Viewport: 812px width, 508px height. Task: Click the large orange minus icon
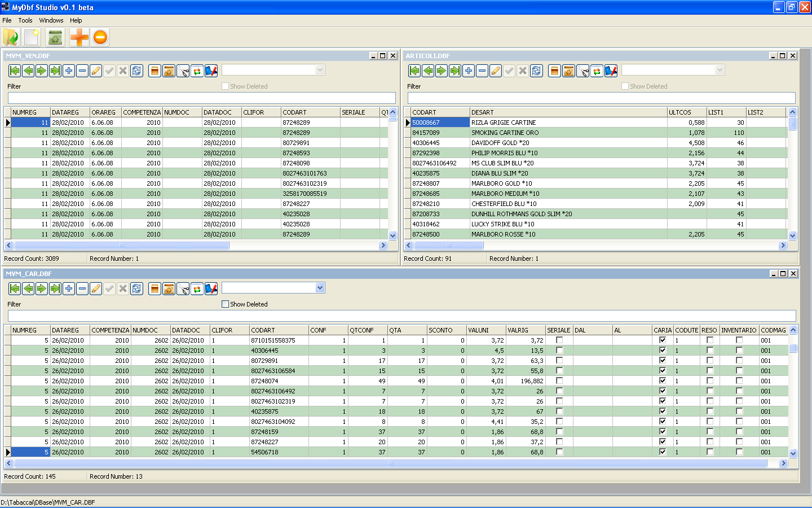coord(100,37)
